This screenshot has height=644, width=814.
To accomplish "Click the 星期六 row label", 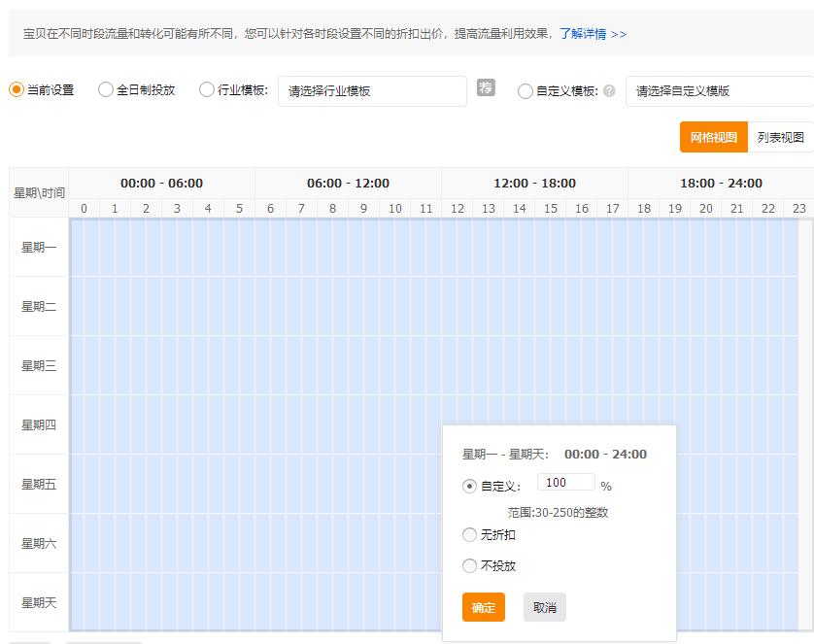I will (39, 543).
